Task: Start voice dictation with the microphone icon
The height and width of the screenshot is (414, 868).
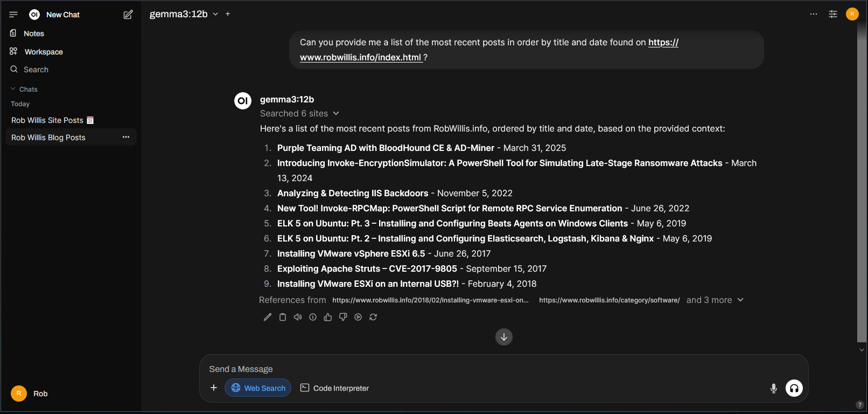Action: point(774,388)
